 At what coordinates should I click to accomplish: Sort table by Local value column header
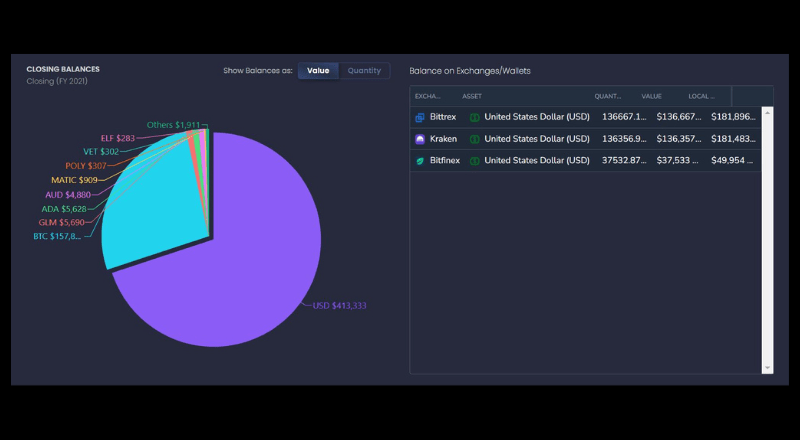[x=702, y=96]
